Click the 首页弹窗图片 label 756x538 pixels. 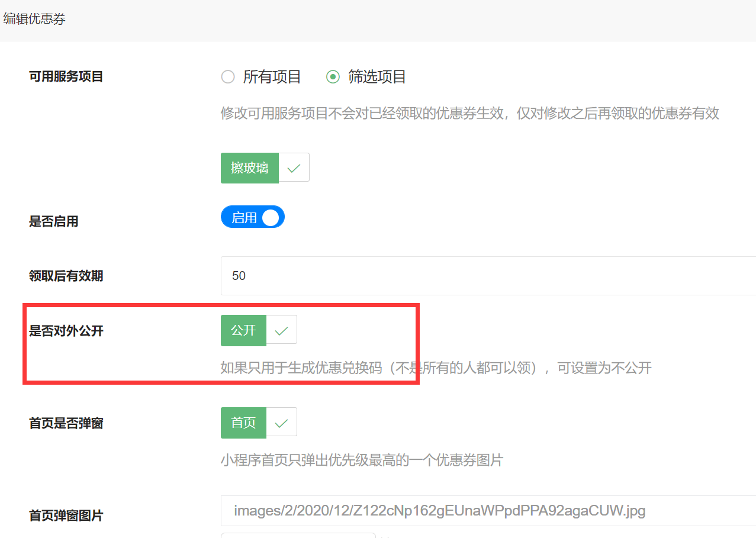[66, 516]
